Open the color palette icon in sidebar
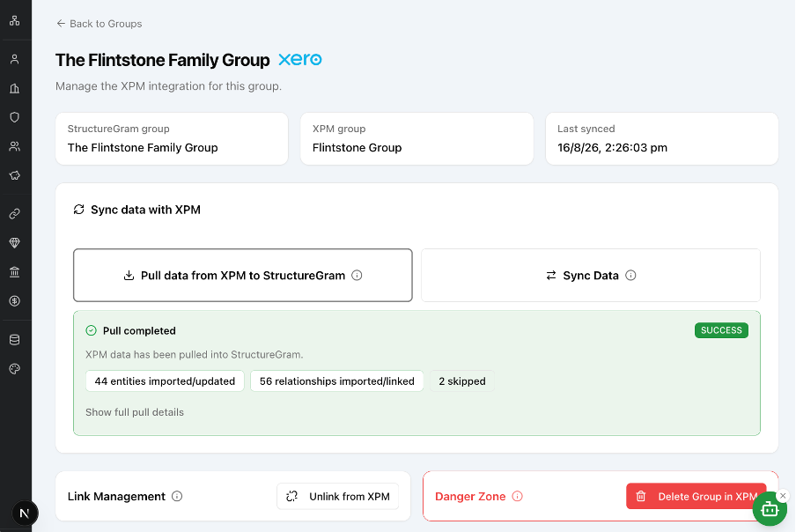796x532 pixels. (15, 368)
